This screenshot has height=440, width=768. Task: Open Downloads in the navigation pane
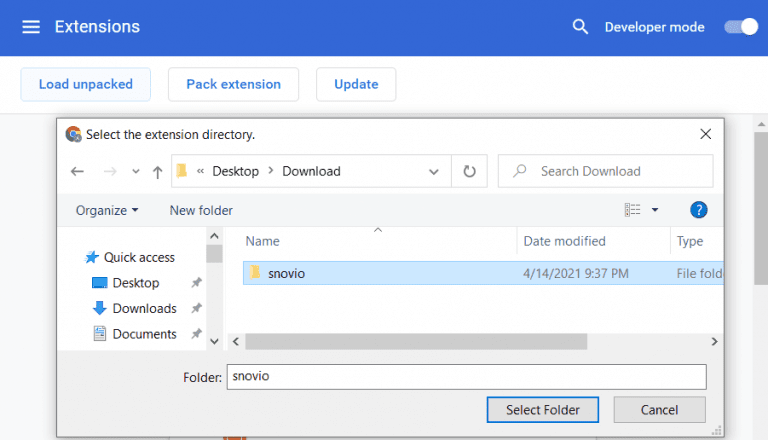144,308
